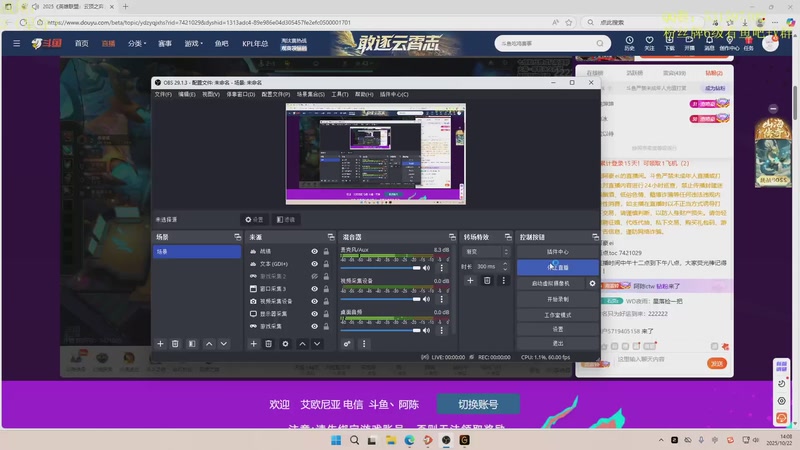Open OBS 文件(F) menu
The image size is (800, 450).
point(163,94)
